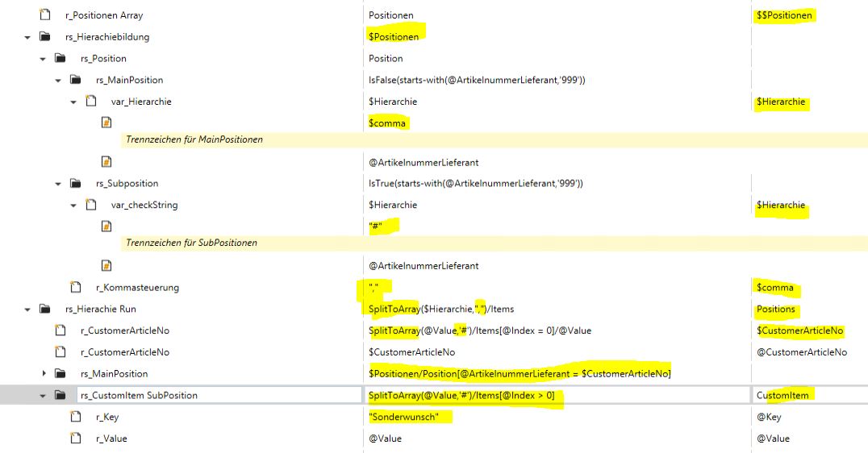The height and width of the screenshot is (453, 868).
Task: Click the folder icon of rs_CustomItem SubPosition
Action: (x=61, y=395)
